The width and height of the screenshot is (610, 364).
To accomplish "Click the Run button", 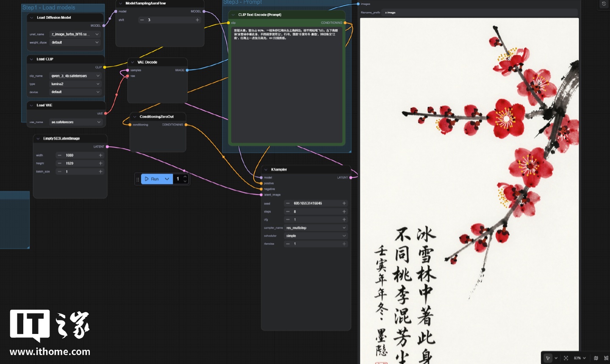I will [152, 179].
